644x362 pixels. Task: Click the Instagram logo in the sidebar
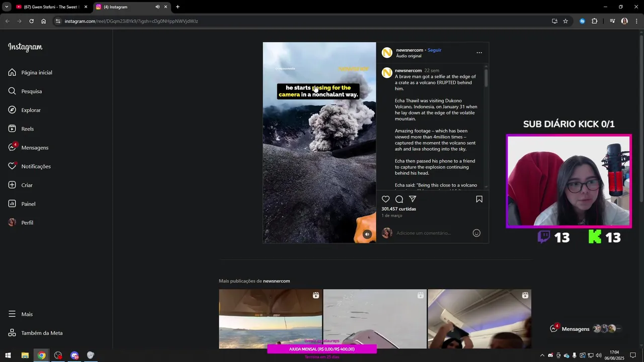(x=25, y=47)
